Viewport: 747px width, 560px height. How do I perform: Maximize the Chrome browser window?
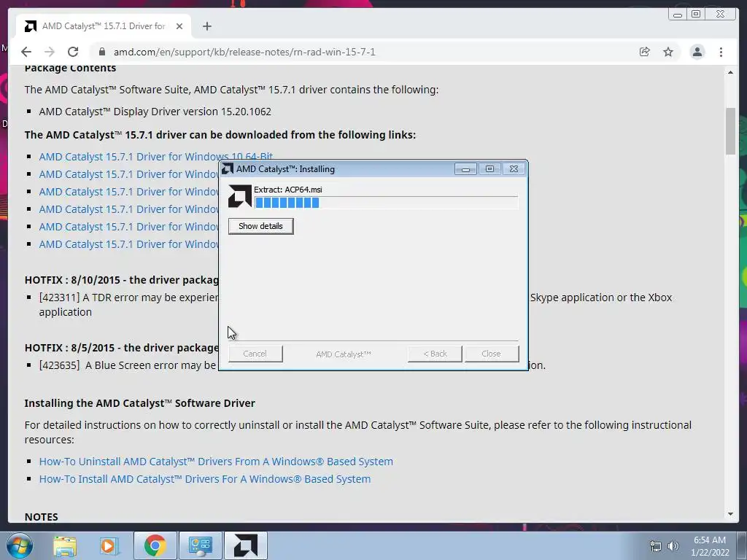point(696,15)
